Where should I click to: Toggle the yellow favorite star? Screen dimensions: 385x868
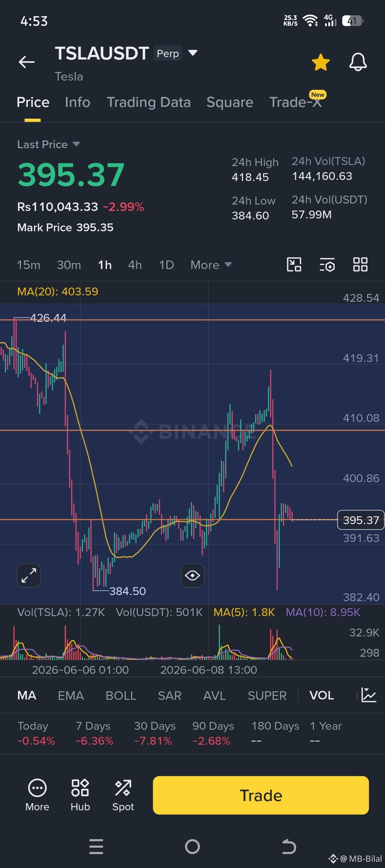point(320,62)
